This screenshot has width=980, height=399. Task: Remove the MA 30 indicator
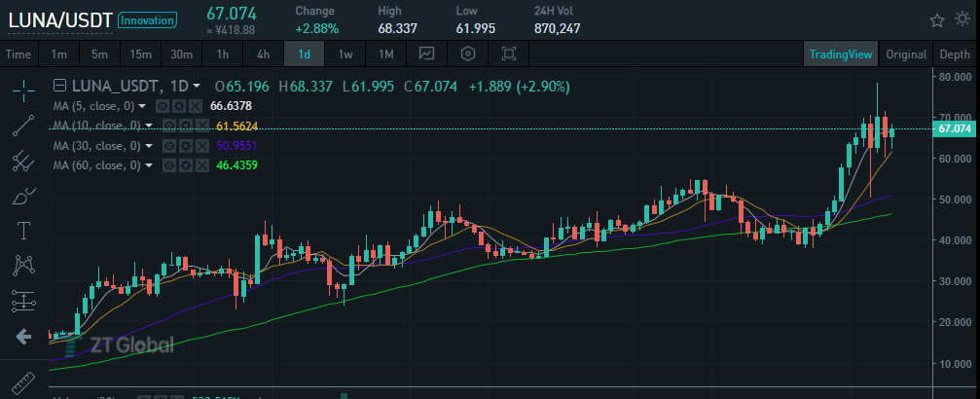[203, 146]
